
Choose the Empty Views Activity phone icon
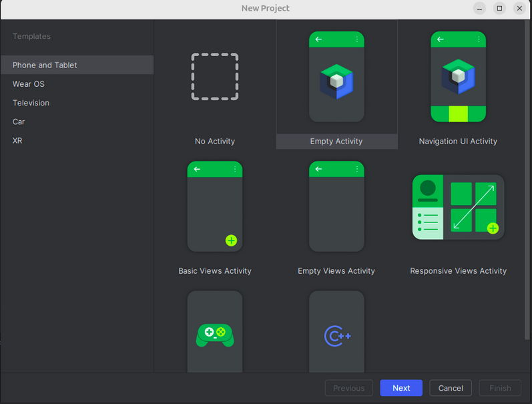pos(336,206)
